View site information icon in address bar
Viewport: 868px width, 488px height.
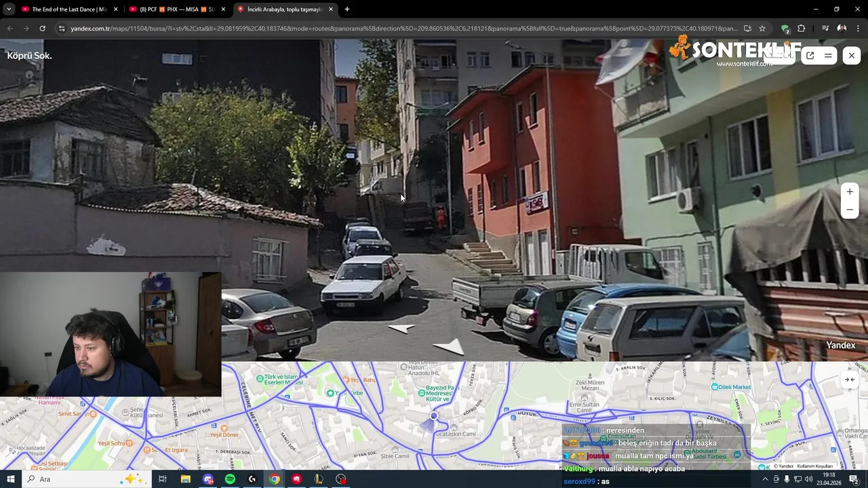click(x=62, y=28)
